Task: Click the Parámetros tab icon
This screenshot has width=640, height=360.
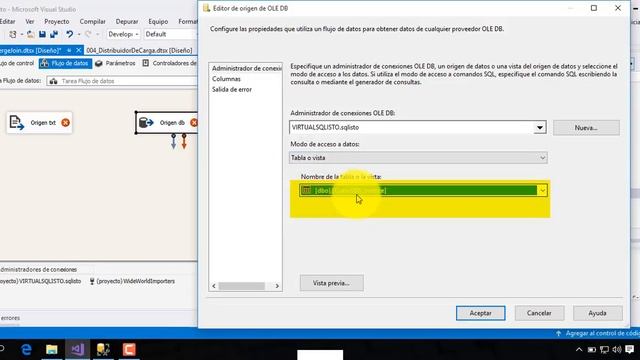Action: [x=99, y=63]
